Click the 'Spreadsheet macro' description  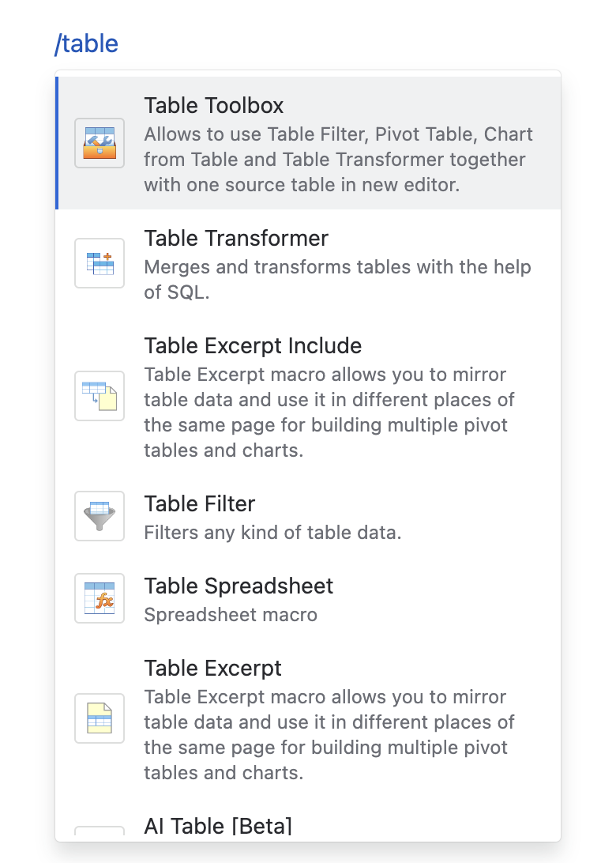click(x=231, y=615)
